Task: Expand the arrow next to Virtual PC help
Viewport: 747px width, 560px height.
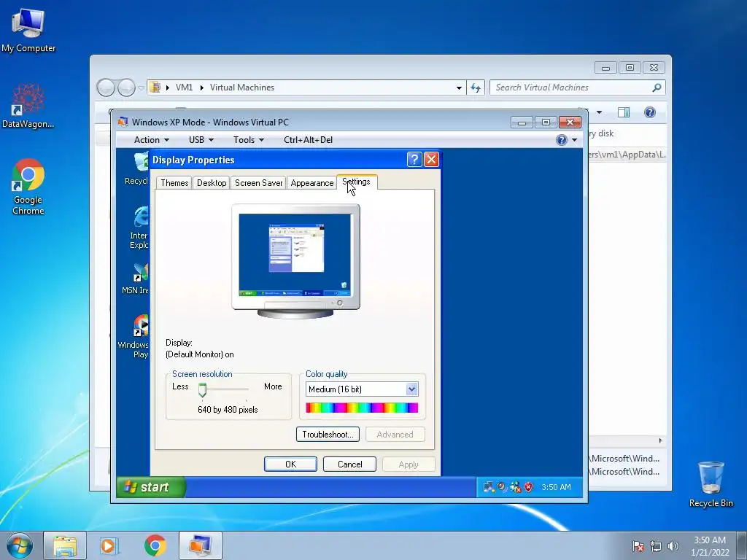Action: [x=575, y=140]
